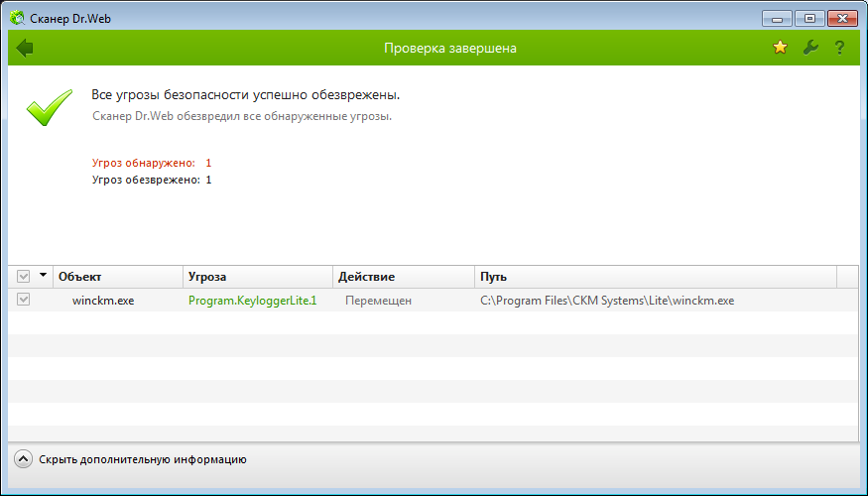Select the winckm.exe object entry
The height and width of the screenshot is (496, 868).
click(x=102, y=301)
